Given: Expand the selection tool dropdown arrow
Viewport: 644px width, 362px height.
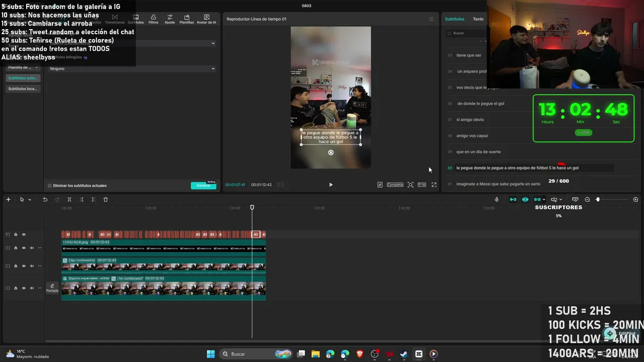Looking at the screenshot, I should pyautogui.click(x=30, y=200).
